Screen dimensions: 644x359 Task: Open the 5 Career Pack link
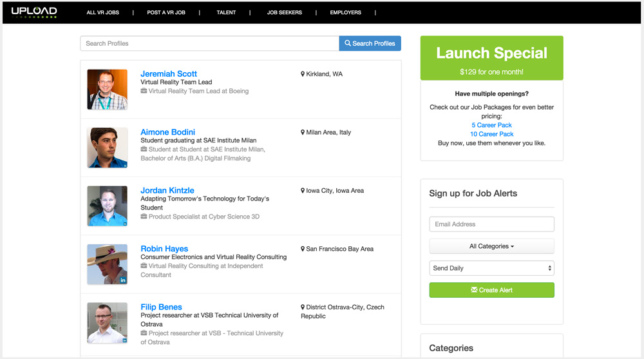[x=491, y=125]
